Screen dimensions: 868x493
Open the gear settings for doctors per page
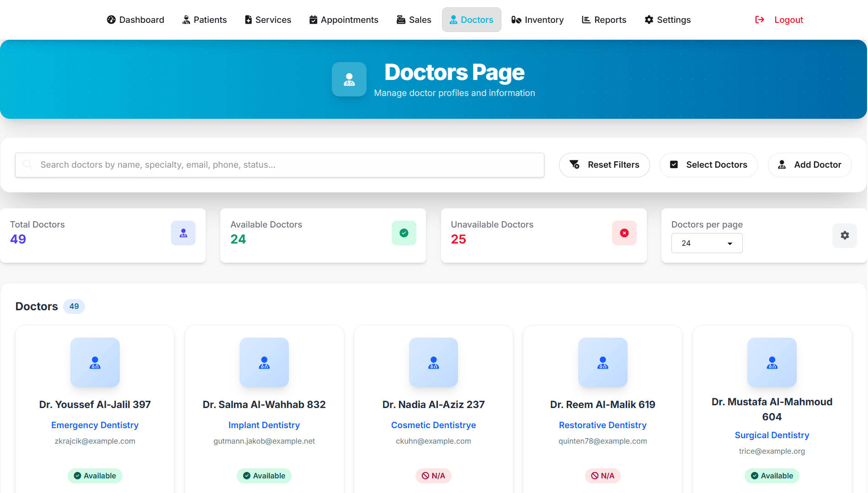(x=845, y=235)
